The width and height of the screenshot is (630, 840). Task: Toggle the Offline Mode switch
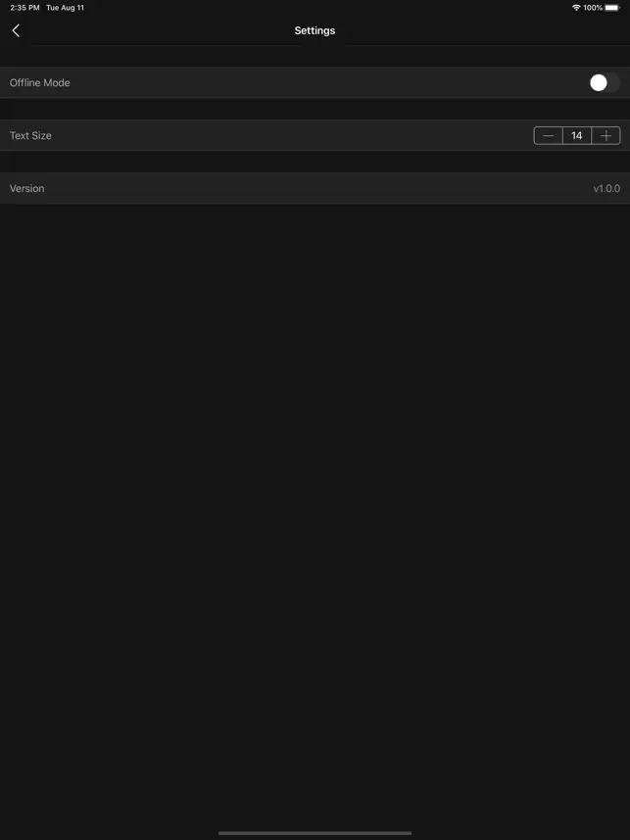click(605, 82)
